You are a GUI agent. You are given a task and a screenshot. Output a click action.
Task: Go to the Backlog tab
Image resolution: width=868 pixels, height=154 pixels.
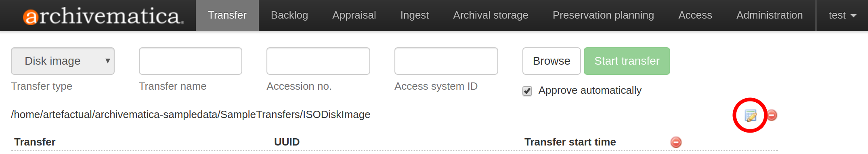click(289, 15)
